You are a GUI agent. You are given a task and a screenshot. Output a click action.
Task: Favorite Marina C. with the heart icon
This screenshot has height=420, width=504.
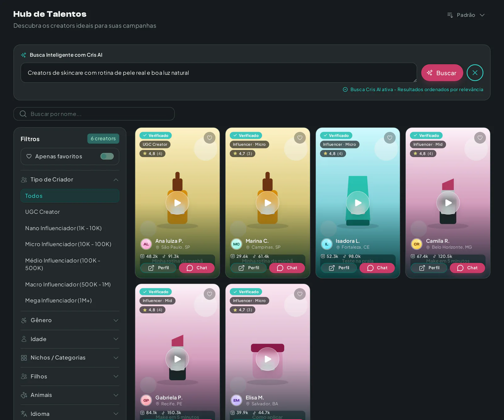click(x=300, y=138)
